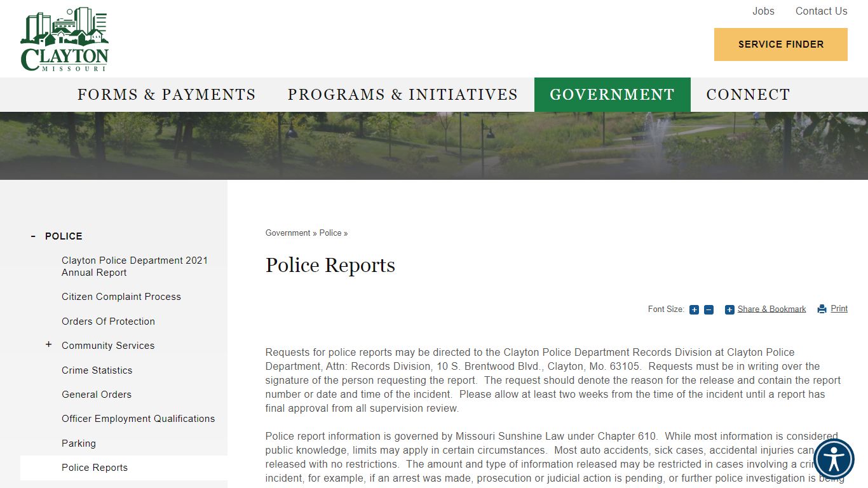Click the Service Finder button
Image resolution: width=868 pixels, height=488 pixels.
click(781, 44)
